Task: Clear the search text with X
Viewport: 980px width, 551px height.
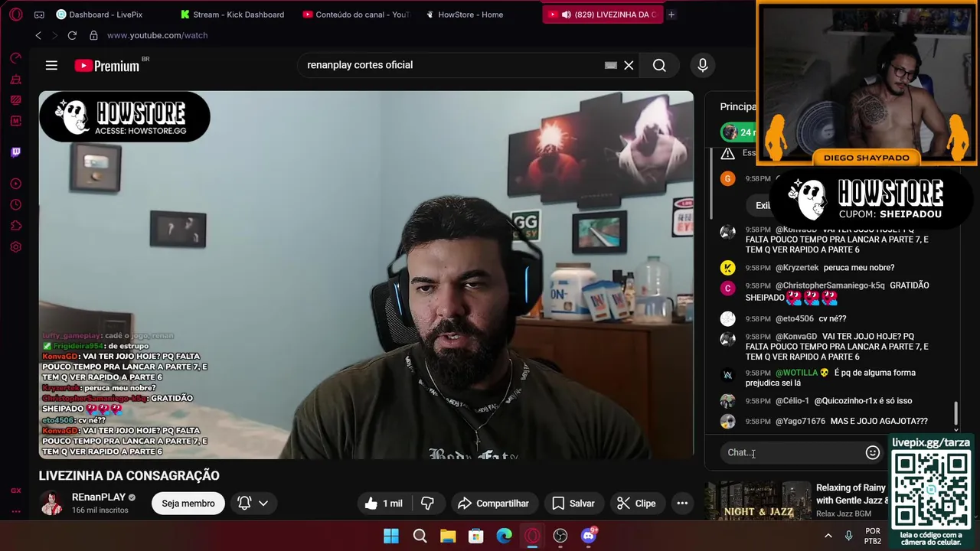Action: (629, 65)
